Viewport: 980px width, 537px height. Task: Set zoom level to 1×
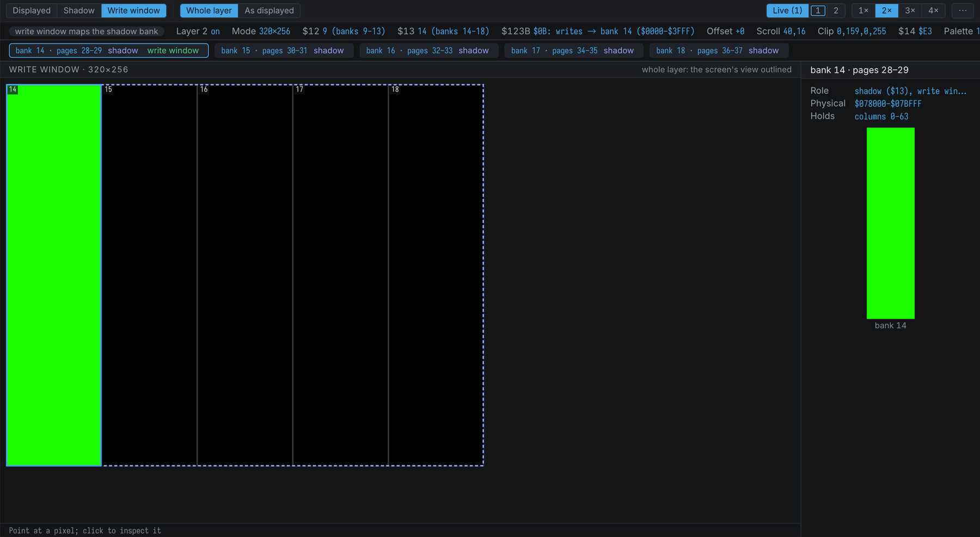(x=863, y=10)
